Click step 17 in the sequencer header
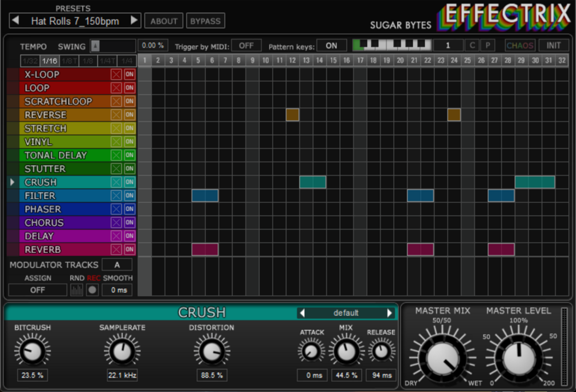The image size is (576, 392). tap(360, 61)
